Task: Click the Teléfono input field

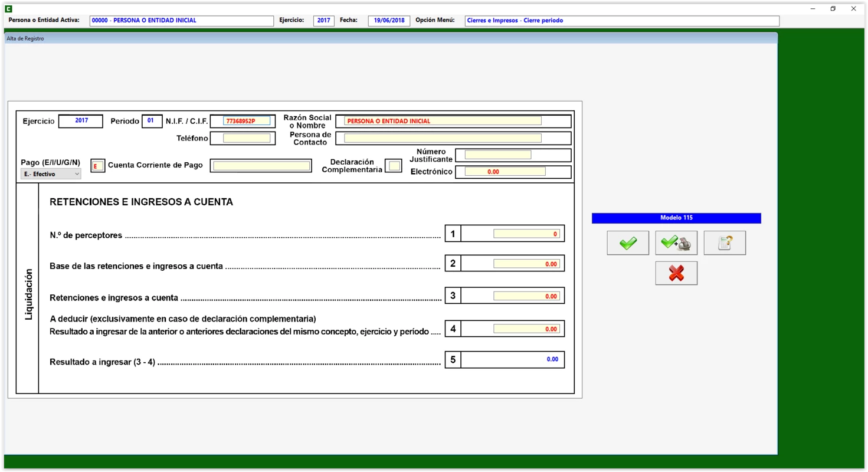Action: point(247,138)
